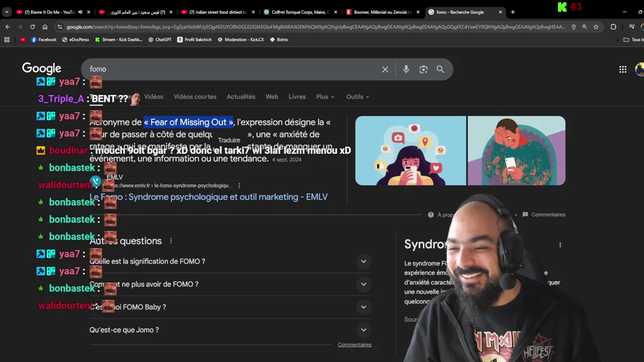Open the Botrix bookmark

click(x=279, y=39)
